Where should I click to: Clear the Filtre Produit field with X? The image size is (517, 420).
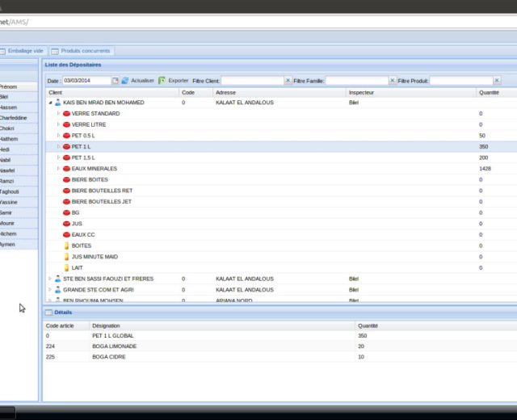click(x=496, y=81)
